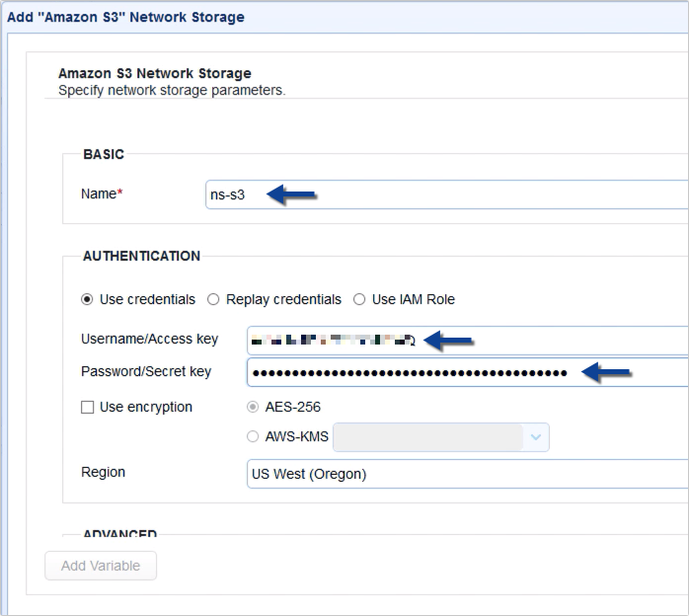Click the Name* field label
This screenshot has width=689, height=616.
point(102,193)
